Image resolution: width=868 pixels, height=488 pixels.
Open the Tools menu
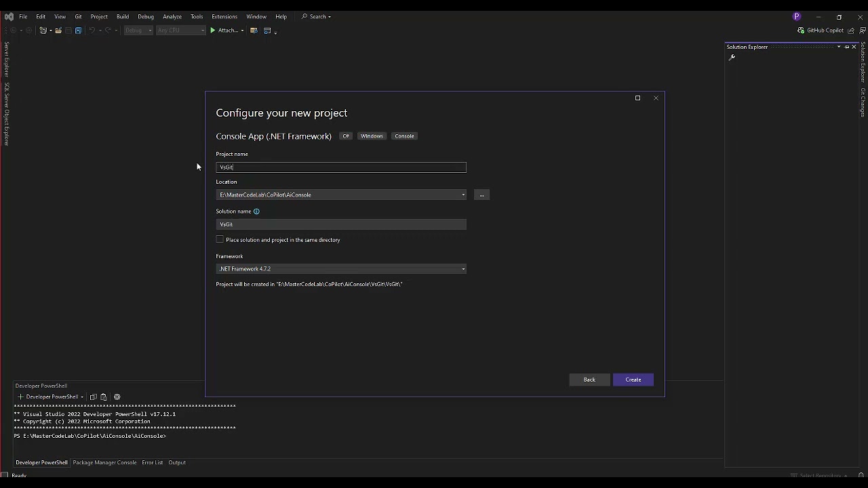(x=197, y=16)
